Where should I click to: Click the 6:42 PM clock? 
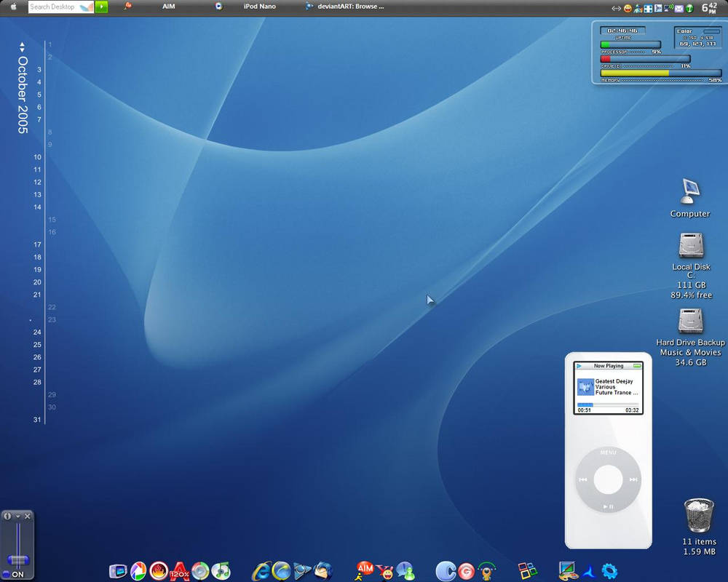pos(709,7)
